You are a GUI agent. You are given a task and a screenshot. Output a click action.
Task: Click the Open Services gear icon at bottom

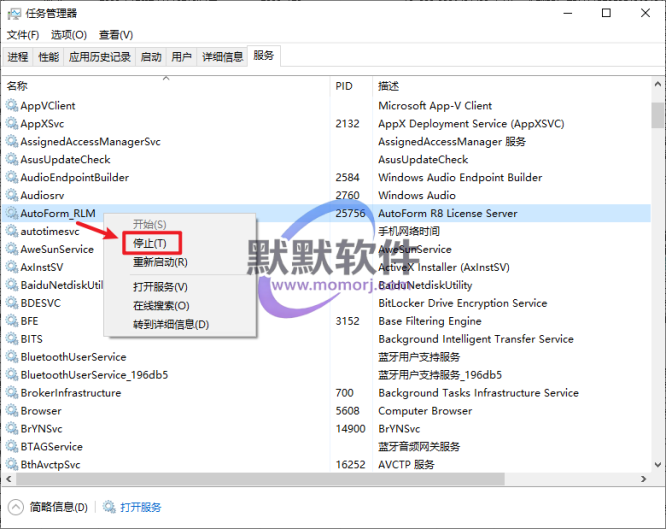108,507
